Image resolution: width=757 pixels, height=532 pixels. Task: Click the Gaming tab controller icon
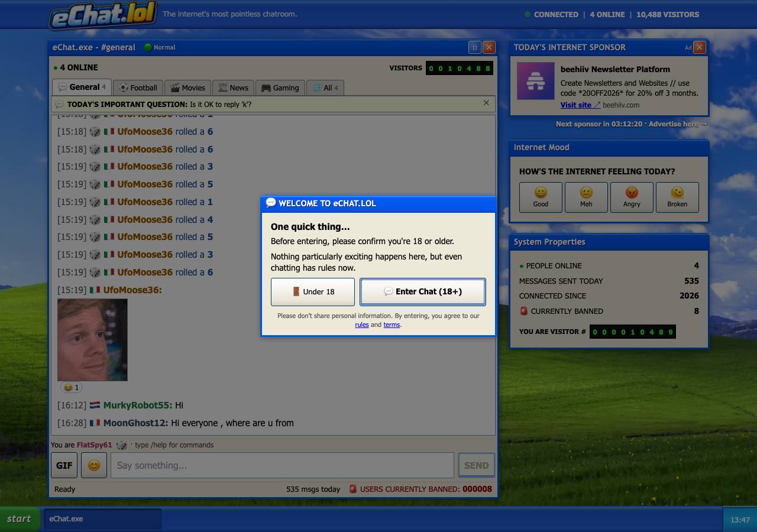click(x=266, y=87)
